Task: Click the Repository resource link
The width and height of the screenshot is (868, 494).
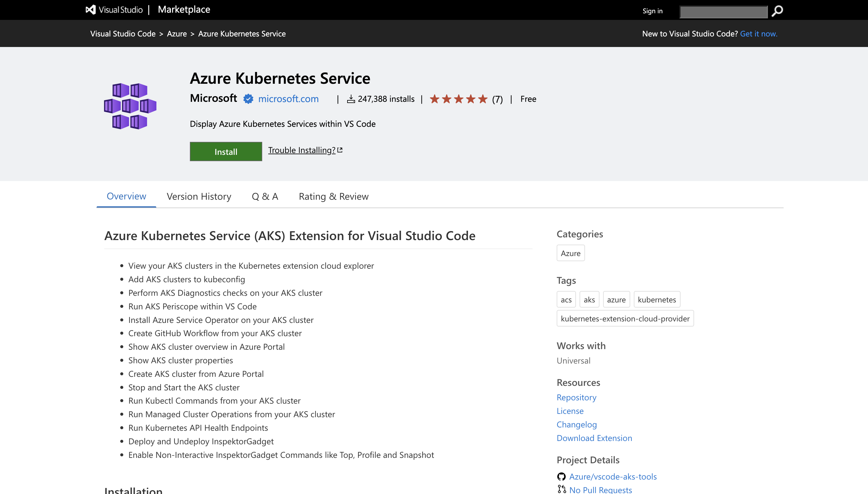Action: pyautogui.click(x=576, y=397)
